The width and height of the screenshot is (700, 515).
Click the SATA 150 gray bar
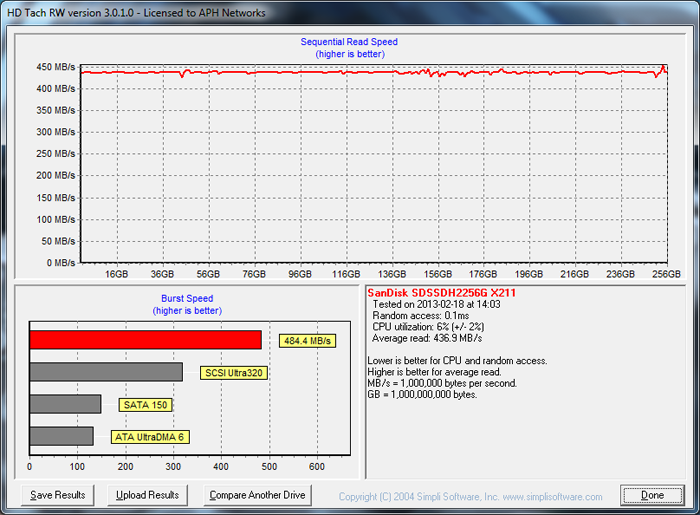(x=65, y=404)
